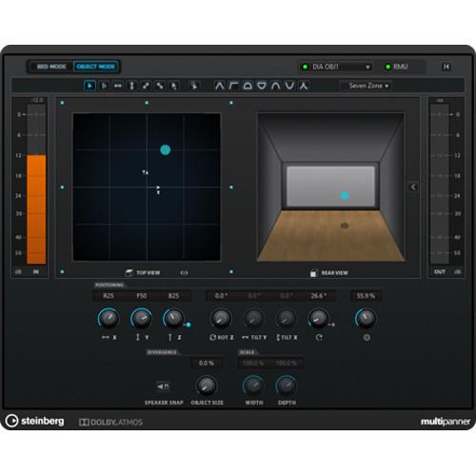Click the Z position knob

[x=173, y=318]
